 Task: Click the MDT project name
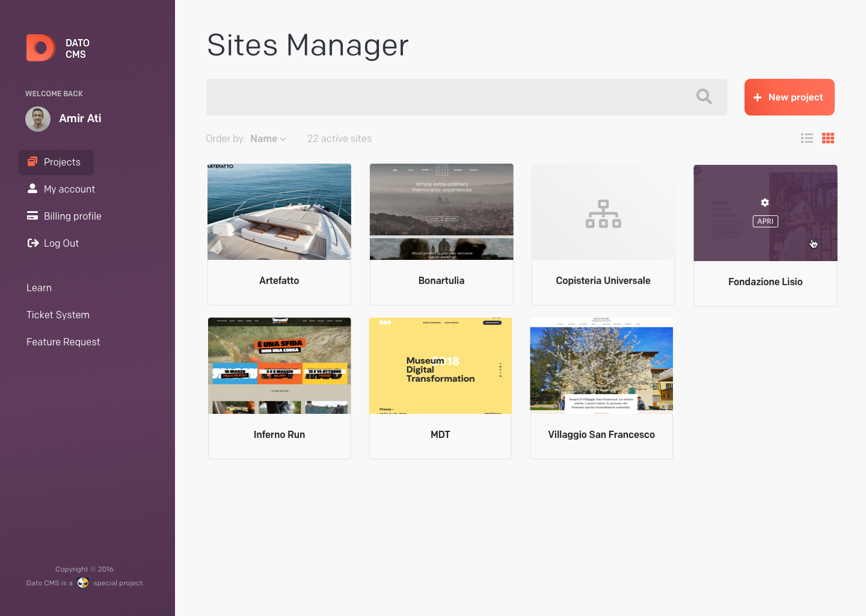point(440,435)
